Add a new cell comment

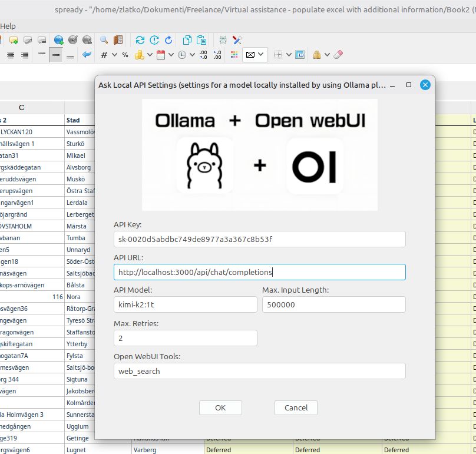pos(14,40)
